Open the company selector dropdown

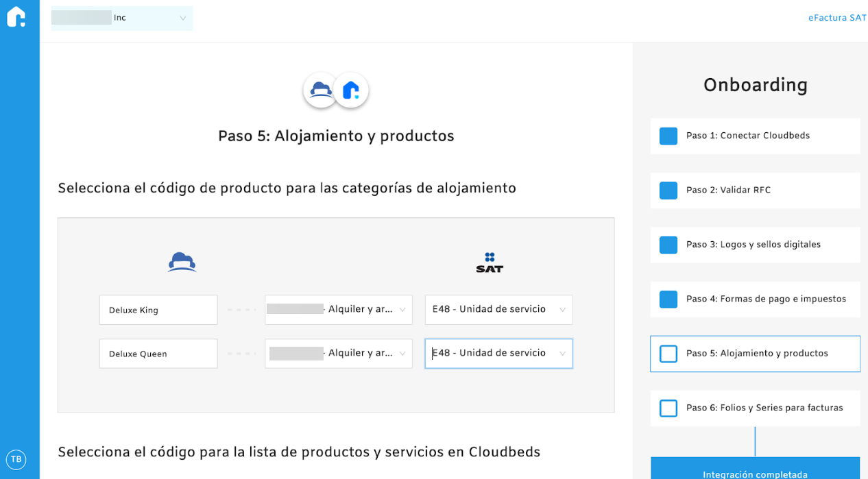[x=122, y=18]
